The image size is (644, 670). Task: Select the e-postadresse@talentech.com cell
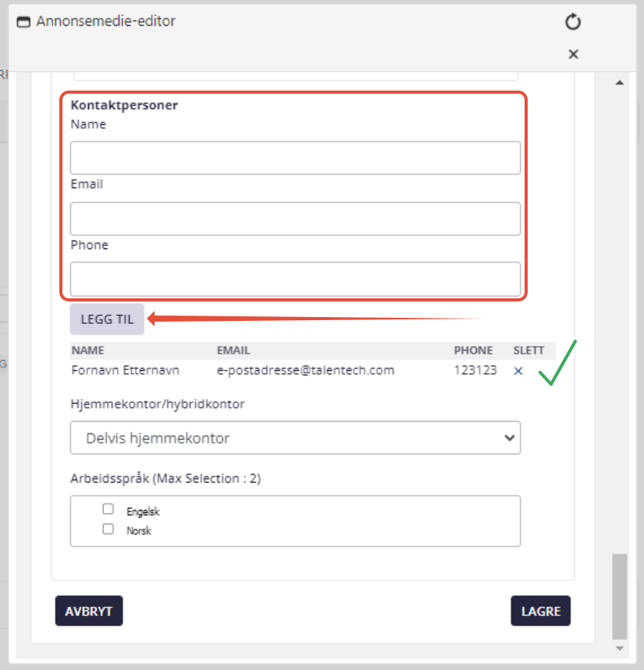coord(306,370)
